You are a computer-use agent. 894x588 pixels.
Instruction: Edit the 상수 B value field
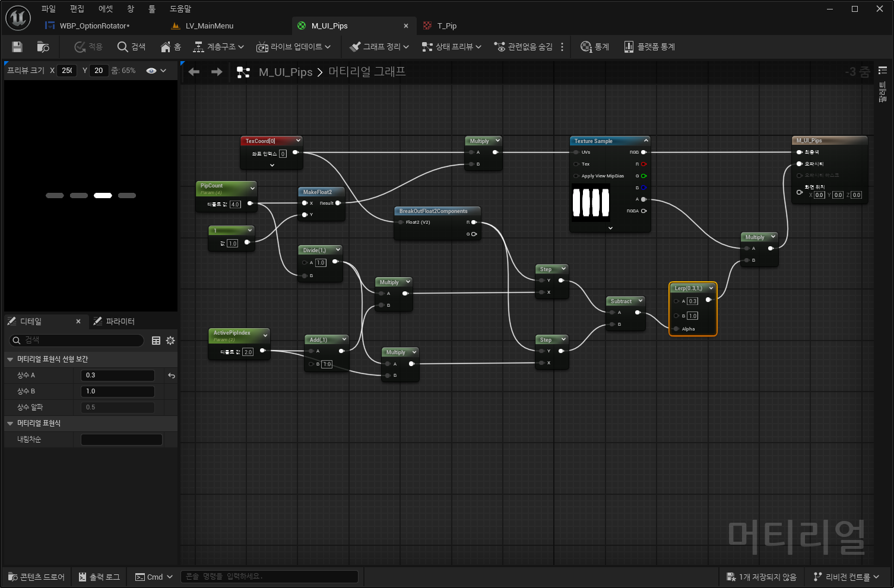(x=118, y=391)
